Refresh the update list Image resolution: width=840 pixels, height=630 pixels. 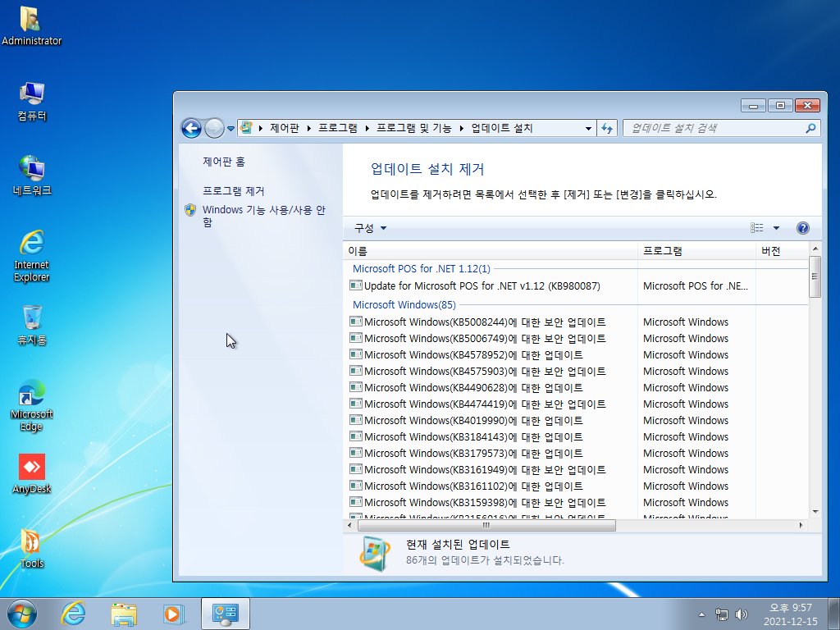click(x=607, y=128)
